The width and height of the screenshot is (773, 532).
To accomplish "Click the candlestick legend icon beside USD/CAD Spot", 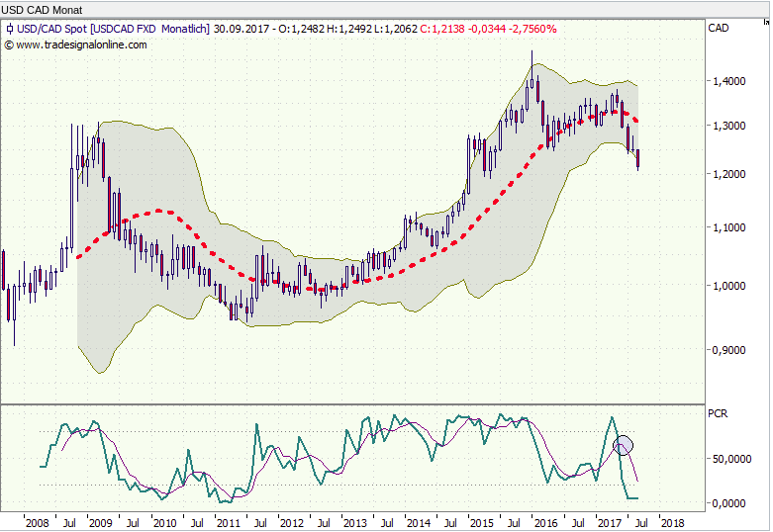I will tap(10, 29).
